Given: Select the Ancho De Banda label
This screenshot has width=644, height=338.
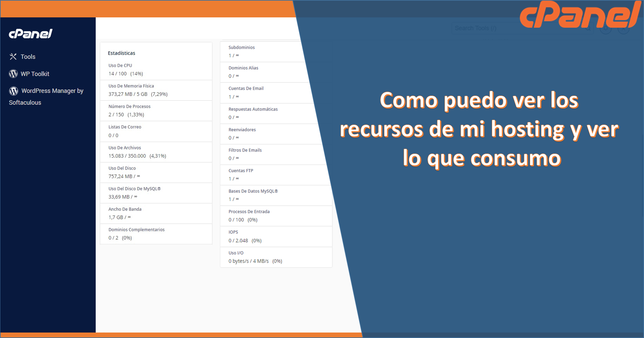Looking at the screenshot, I should click(x=125, y=209).
